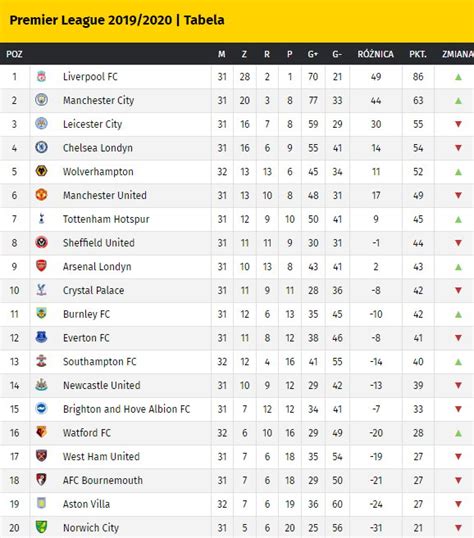Click the Premier League 2019/2020 Tabela title

point(117,20)
